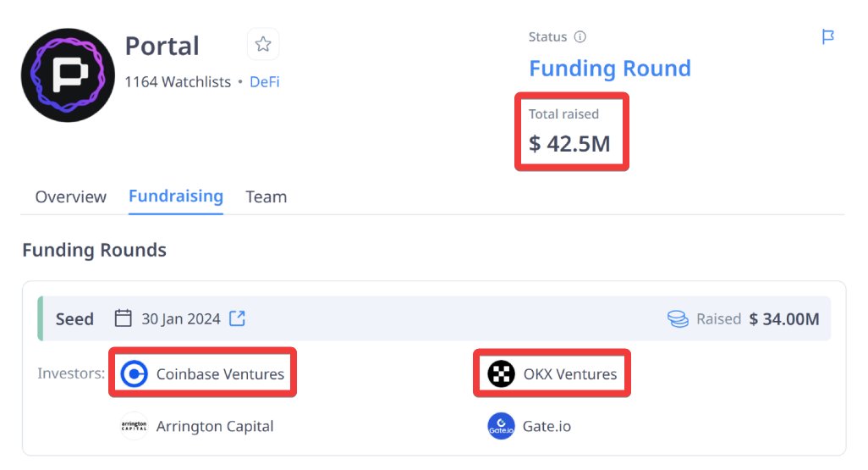Add Portal to watchlist with star icon
868x470 pixels.
263,44
